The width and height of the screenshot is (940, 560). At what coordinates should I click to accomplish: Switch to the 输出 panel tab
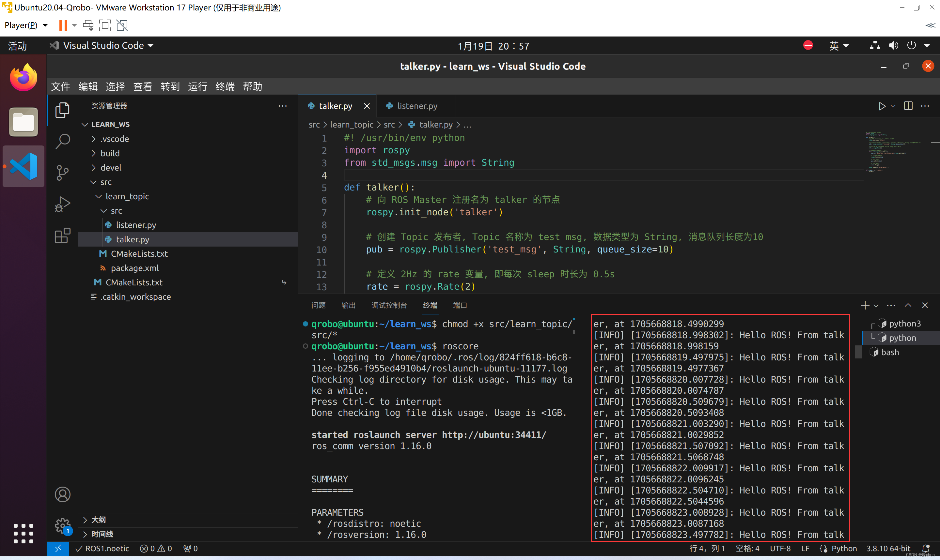pos(348,305)
